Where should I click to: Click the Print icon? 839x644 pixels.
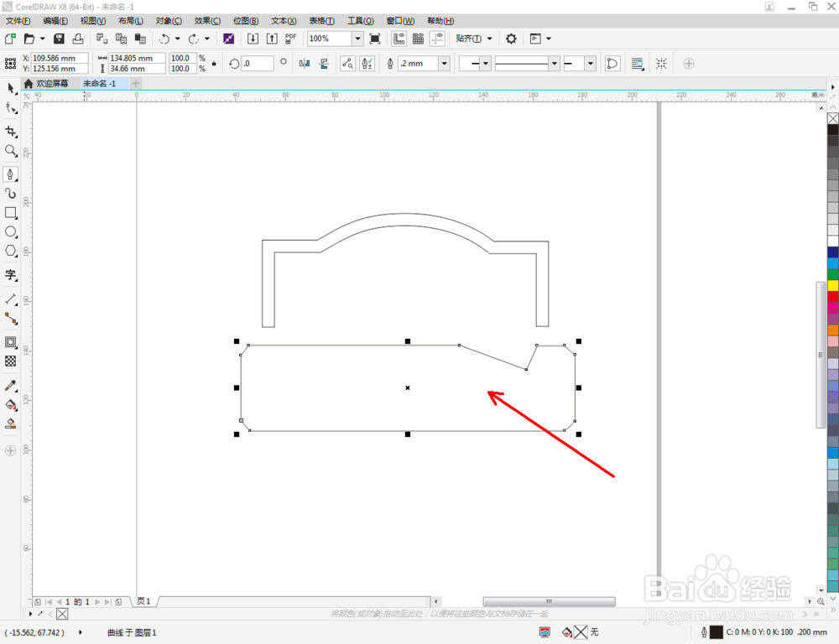tap(78, 39)
